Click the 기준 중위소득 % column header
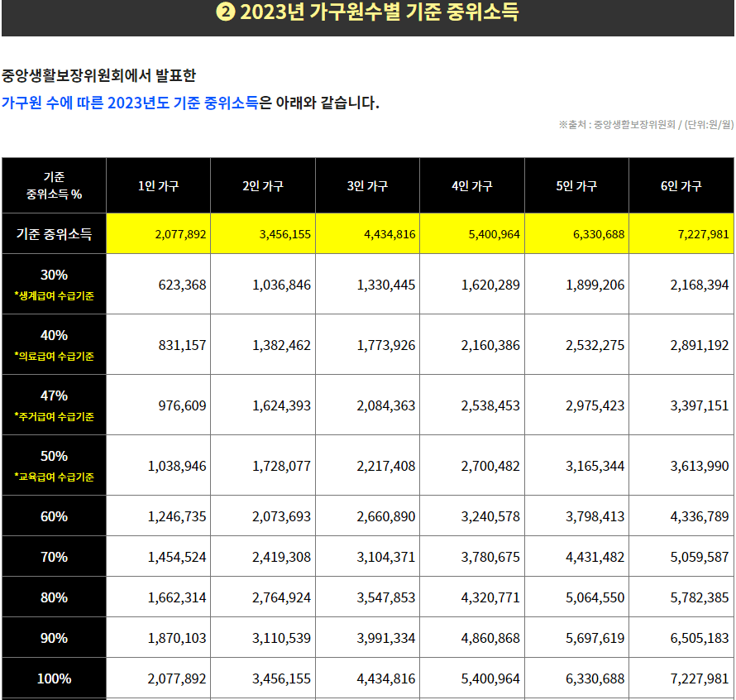Screen dimensions: 736x700 tap(54, 185)
